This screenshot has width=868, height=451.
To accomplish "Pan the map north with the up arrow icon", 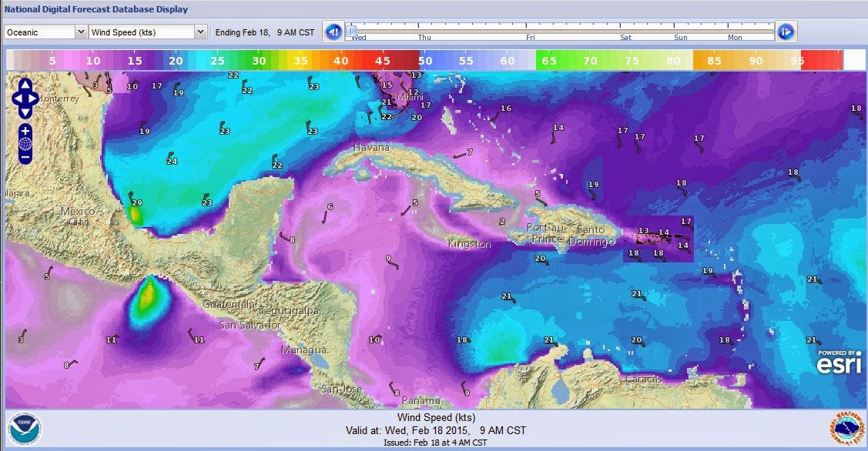I will click(x=24, y=85).
